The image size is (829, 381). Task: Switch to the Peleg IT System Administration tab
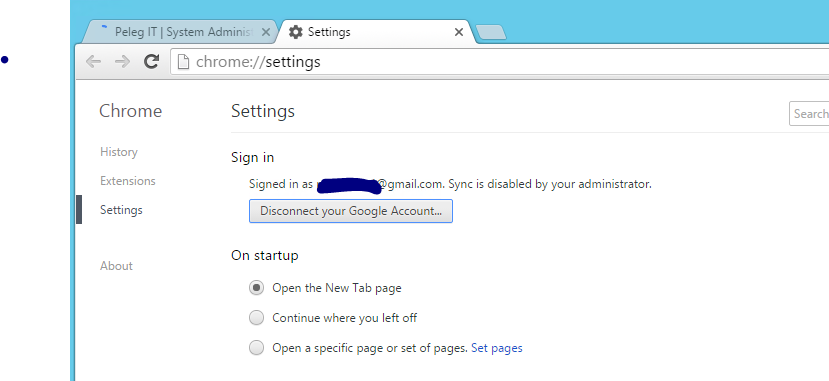pos(179,32)
